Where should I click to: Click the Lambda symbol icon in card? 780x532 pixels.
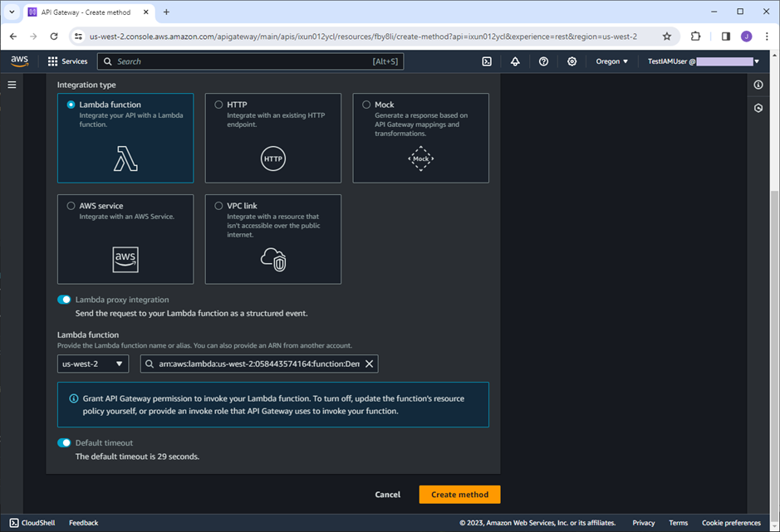point(125,159)
